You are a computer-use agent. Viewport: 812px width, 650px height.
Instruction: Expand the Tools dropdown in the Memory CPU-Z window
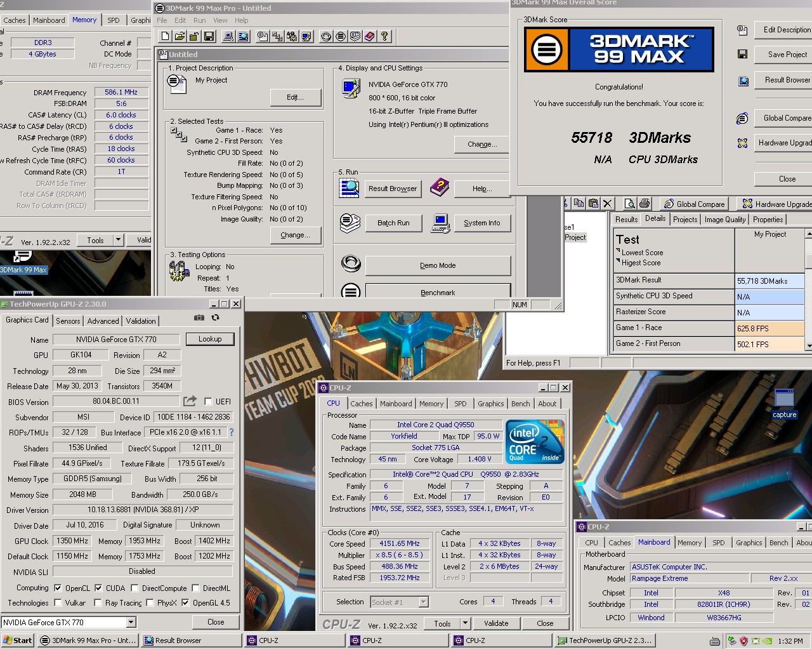pyautogui.click(x=118, y=240)
